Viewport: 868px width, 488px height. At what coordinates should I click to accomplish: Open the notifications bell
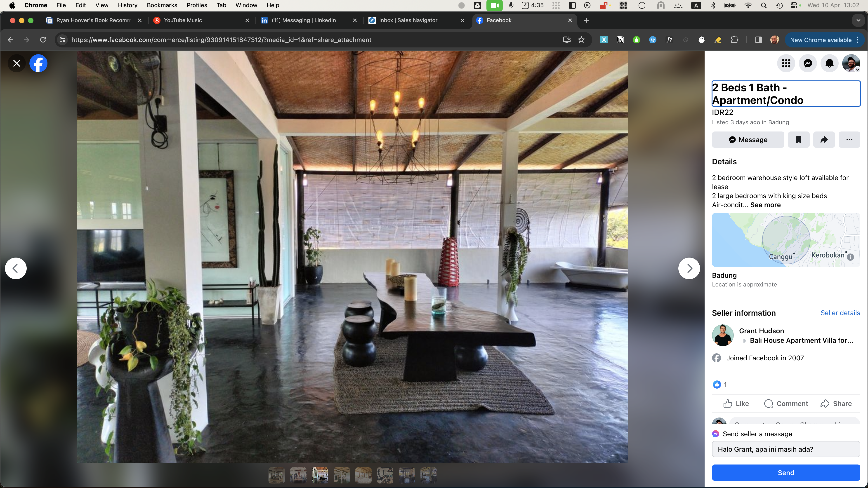click(829, 63)
